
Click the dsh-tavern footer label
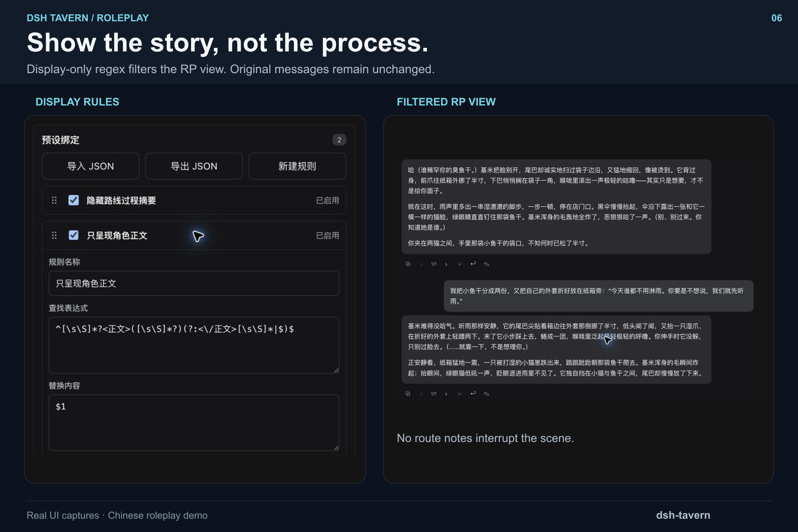pos(683,515)
